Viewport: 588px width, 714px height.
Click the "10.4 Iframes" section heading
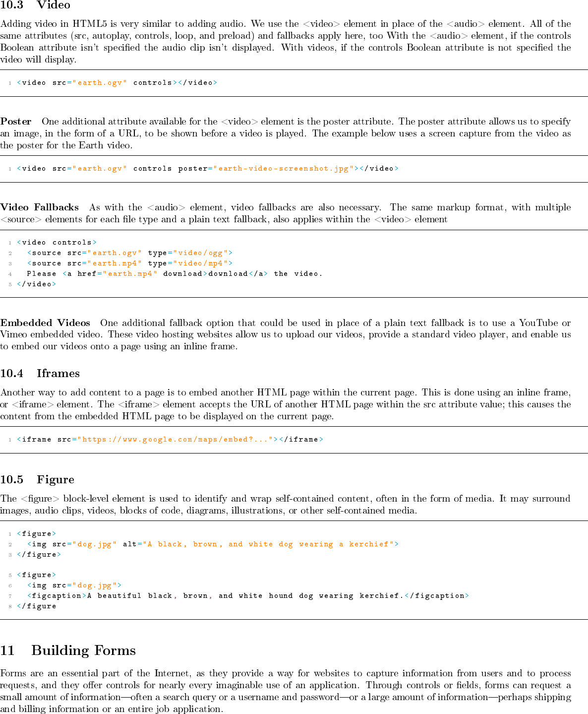click(x=40, y=374)
